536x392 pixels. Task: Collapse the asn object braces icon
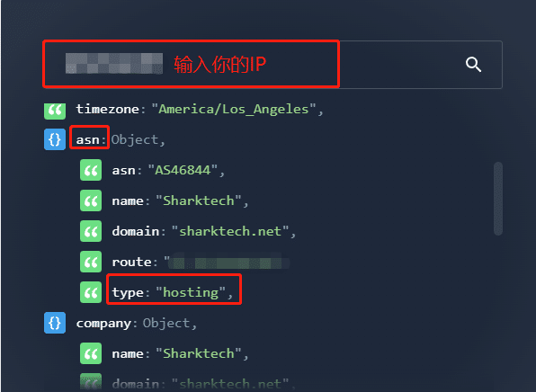(55, 139)
